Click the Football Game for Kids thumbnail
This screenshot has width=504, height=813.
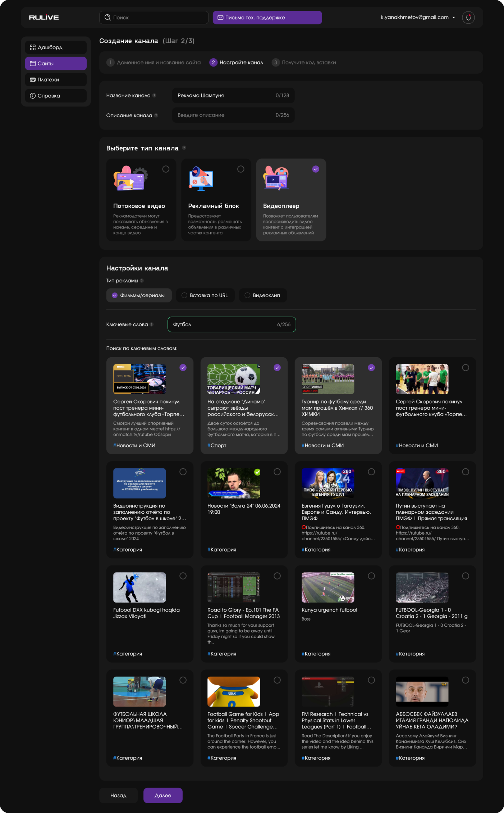[234, 691]
